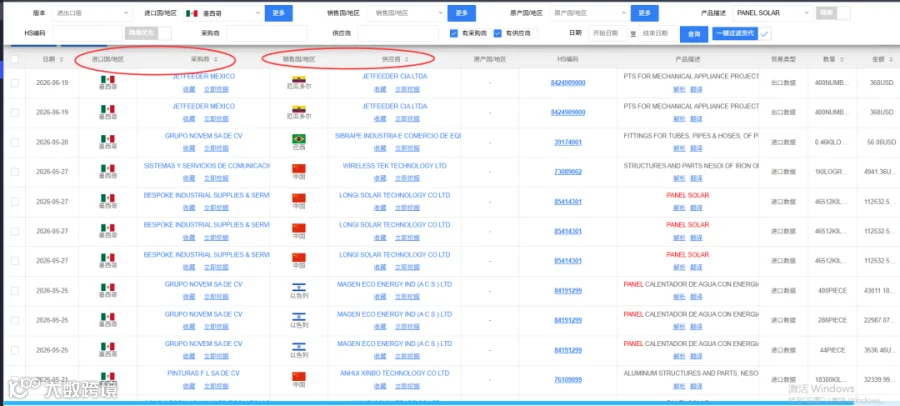The image size is (900, 406).
Task: Open the 版本 dropdown
Action: (91, 13)
